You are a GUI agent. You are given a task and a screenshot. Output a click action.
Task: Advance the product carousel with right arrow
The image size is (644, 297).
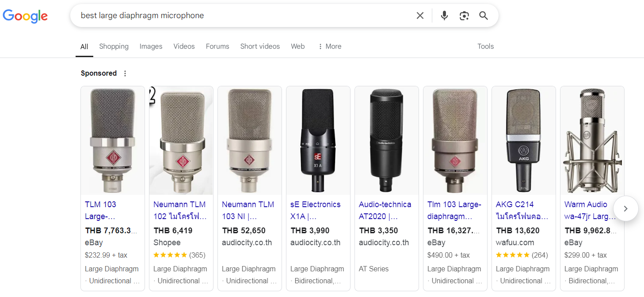point(625,208)
